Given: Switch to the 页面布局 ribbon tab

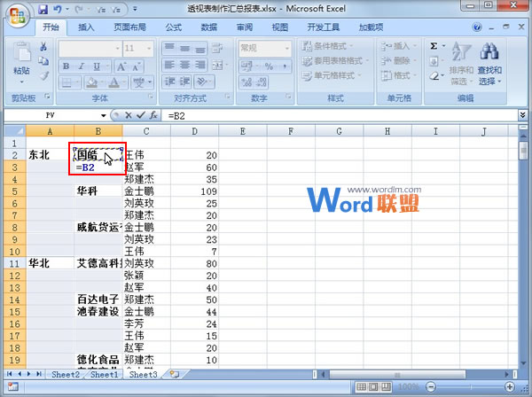Looking at the screenshot, I should [130, 27].
